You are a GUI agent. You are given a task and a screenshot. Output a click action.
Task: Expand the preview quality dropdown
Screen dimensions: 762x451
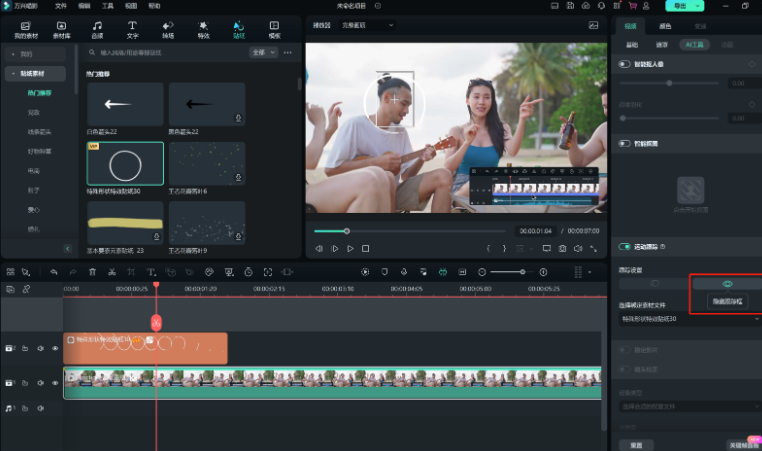(x=366, y=24)
